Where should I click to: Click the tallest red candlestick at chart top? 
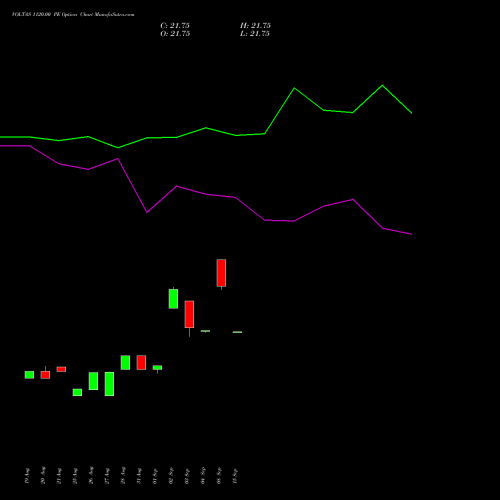click(x=221, y=273)
